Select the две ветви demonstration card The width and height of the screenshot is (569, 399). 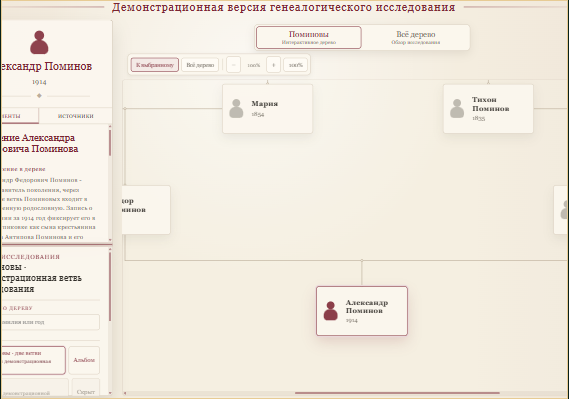[x=33, y=360]
